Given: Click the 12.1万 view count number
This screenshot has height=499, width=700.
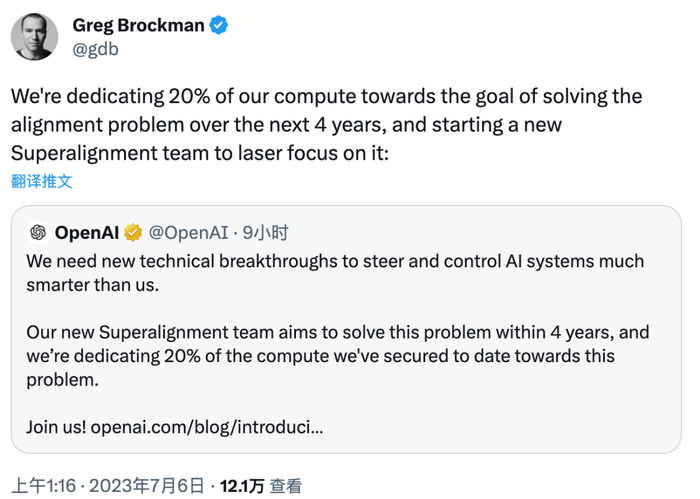Looking at the screenshot, I should [x=242, y=486].
